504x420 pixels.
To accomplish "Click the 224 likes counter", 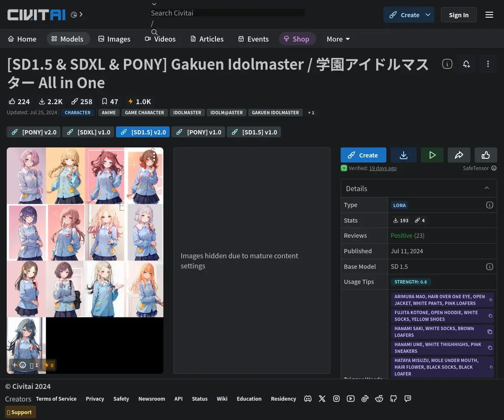I will [19, 101].
